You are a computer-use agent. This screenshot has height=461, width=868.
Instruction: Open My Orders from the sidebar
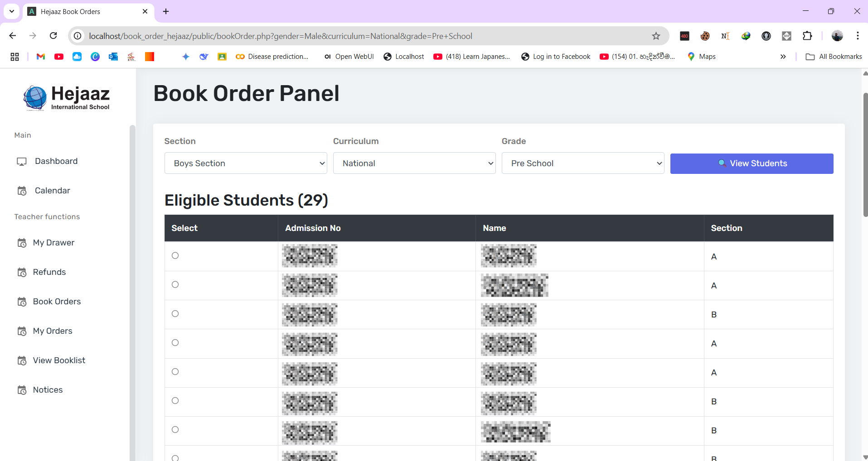tap(53, 331)
